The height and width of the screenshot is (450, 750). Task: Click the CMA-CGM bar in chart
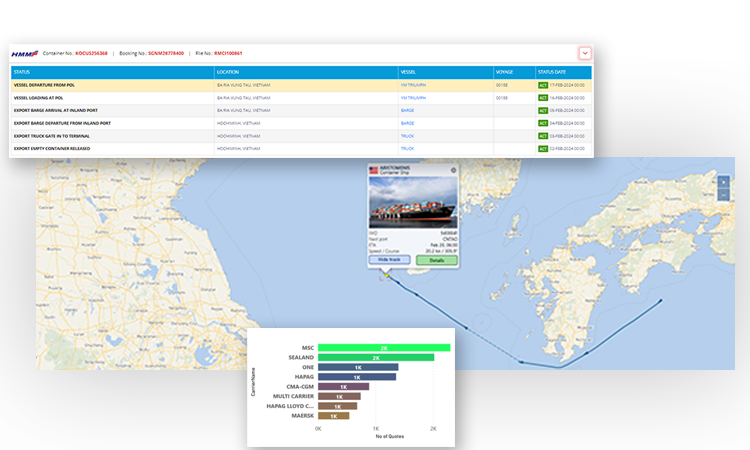pos(343,386)
